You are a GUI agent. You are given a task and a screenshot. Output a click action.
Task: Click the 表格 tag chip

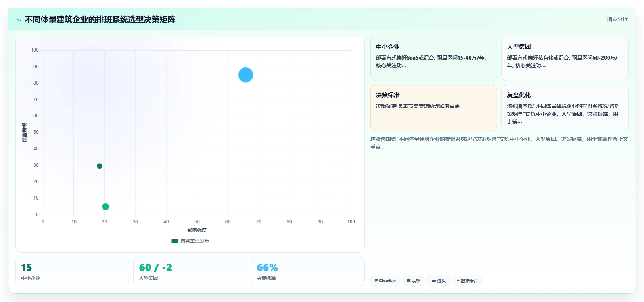click(414, 281)
